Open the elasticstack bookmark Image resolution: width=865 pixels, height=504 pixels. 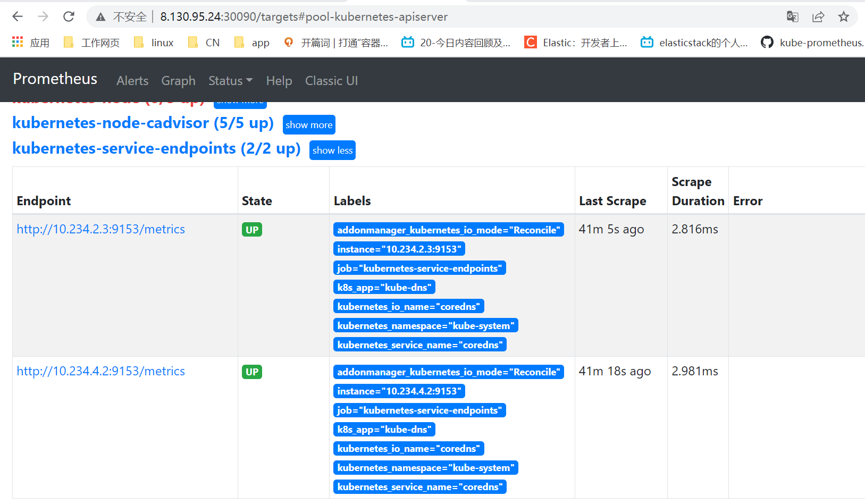pos(694,43)
